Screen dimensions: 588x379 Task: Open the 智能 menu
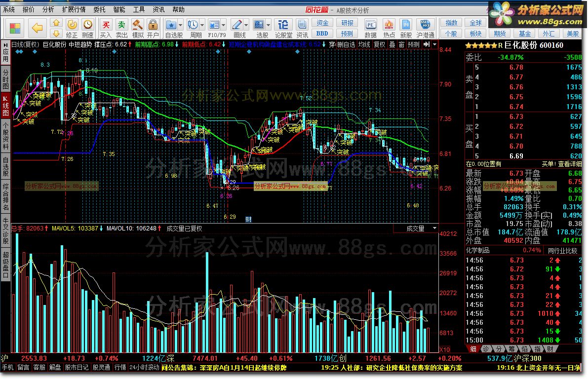click(x=119, y=9)
